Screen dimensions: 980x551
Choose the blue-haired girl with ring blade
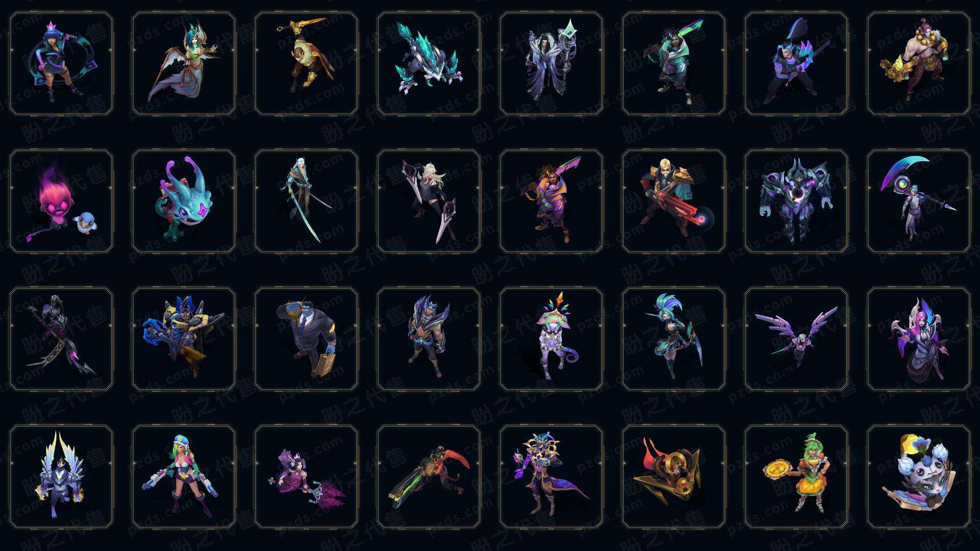click(61, 63)
